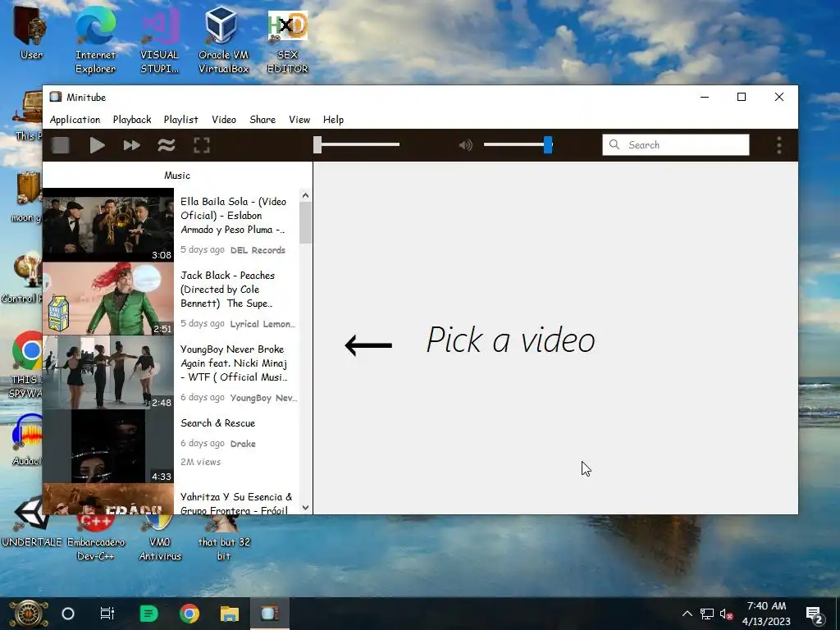Click playlist scrollbar up arrow
This screenshot has width=840, height=630.
305,195
